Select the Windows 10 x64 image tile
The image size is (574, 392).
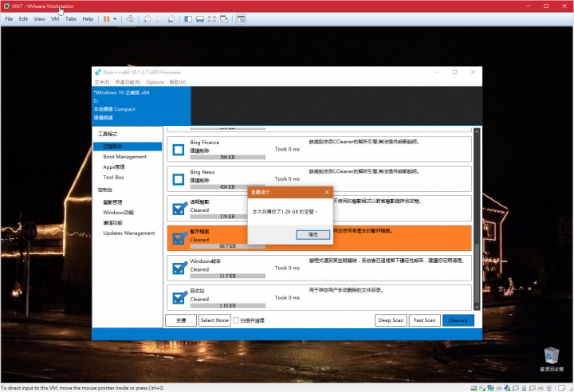pyautogui.click(x=141, y=105)
